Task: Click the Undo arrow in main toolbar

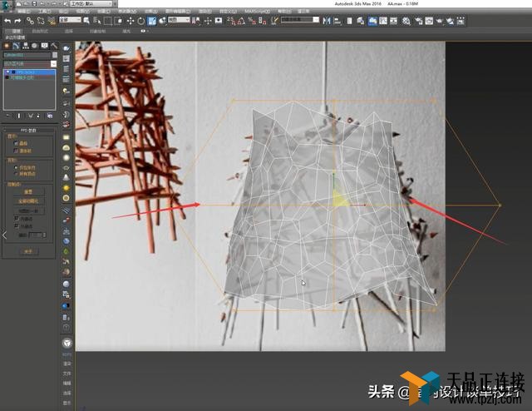Action: pos(7,21)
